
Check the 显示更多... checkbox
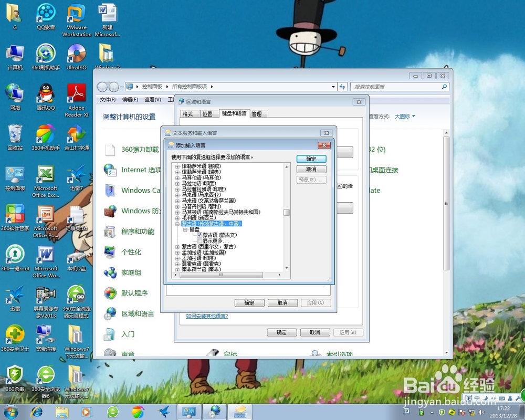[x=199, y=241]
